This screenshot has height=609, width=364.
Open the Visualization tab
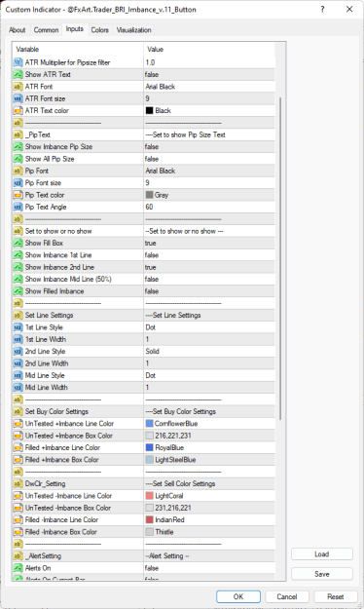point(133,30)
